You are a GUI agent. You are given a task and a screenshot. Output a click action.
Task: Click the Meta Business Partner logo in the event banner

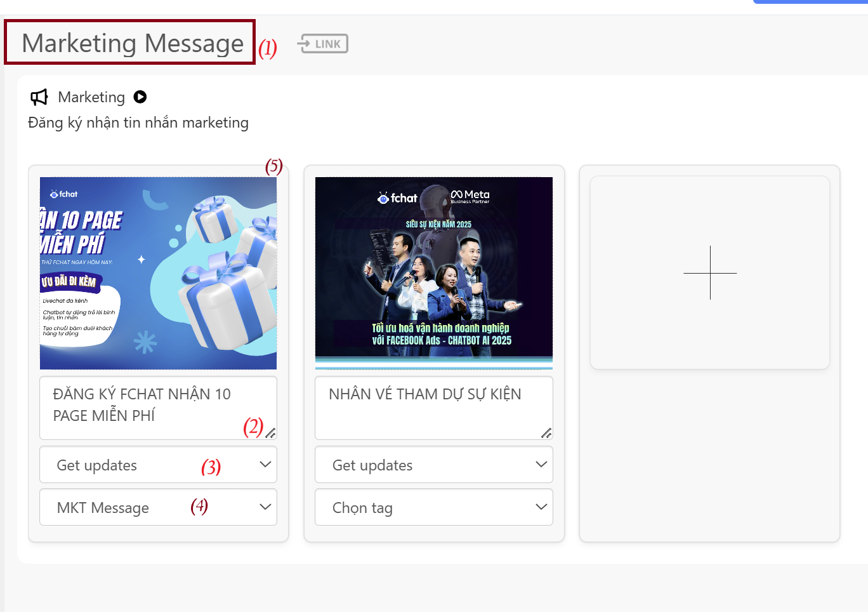click(470, 196)
